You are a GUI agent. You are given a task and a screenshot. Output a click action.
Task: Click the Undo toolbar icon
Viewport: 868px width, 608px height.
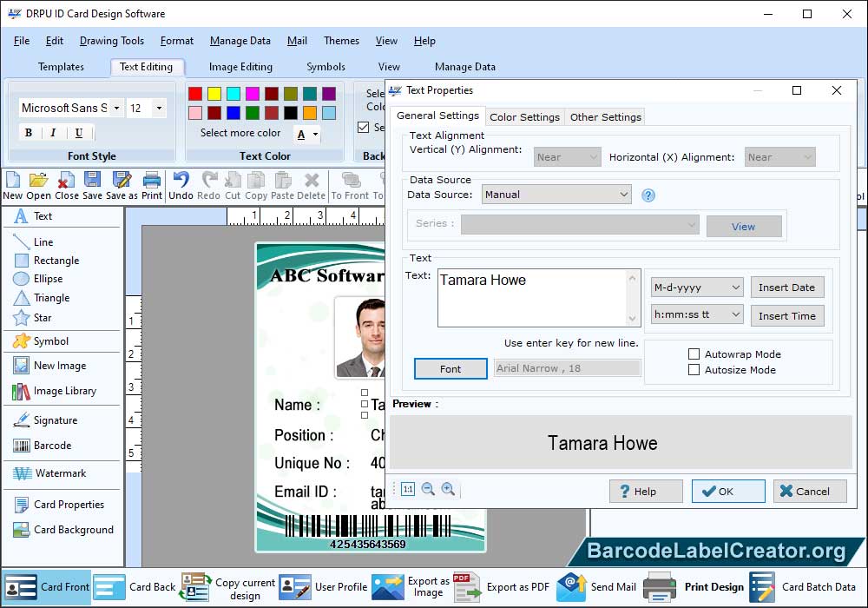181,180
